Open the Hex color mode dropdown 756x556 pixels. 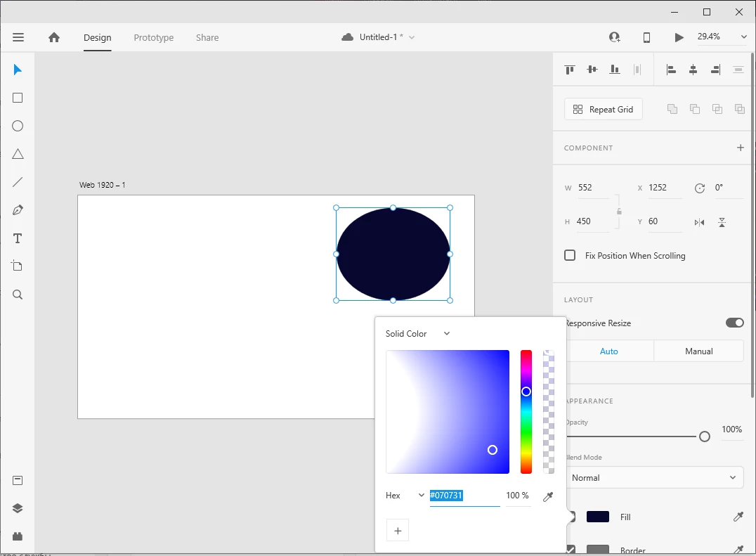coord(421,496)
